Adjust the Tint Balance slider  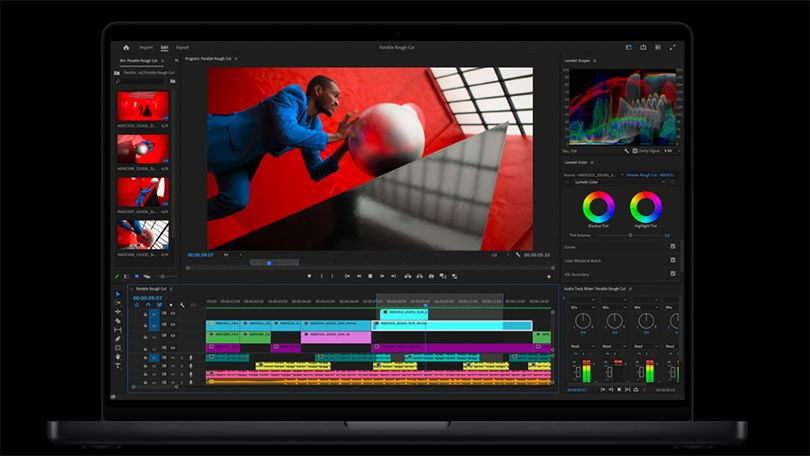point(630,235)
